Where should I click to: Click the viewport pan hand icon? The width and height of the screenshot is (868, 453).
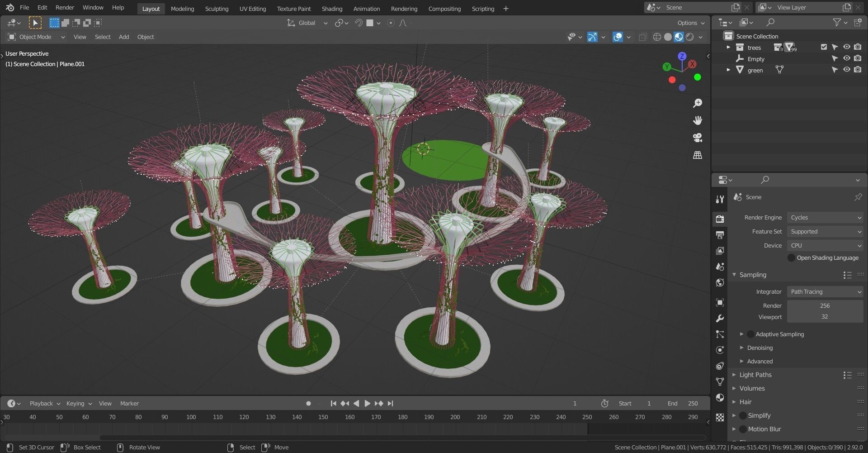point(698,120)
